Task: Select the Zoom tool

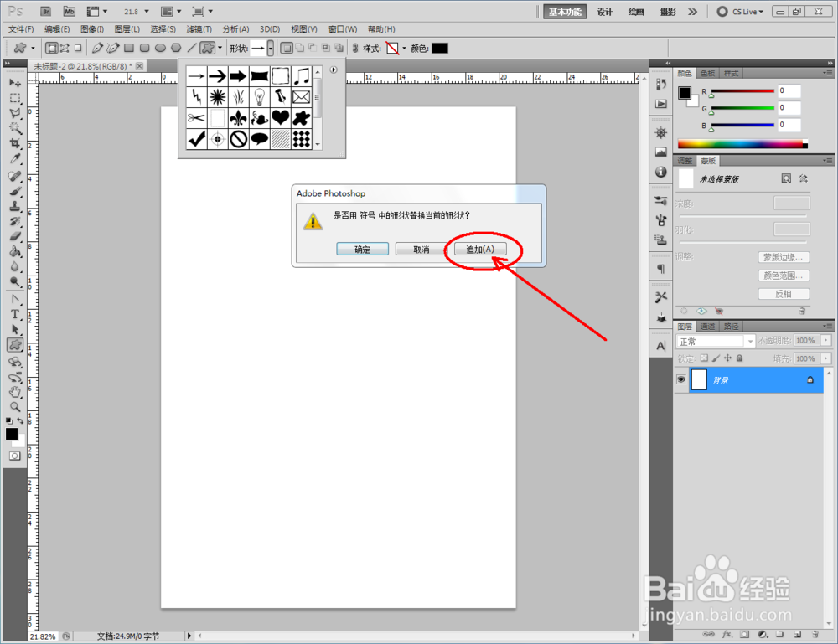Action: [15, 407]
